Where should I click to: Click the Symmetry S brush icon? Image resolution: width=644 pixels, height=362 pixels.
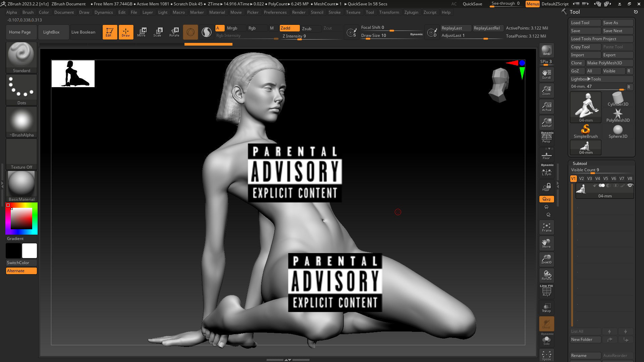click(351, 33)
